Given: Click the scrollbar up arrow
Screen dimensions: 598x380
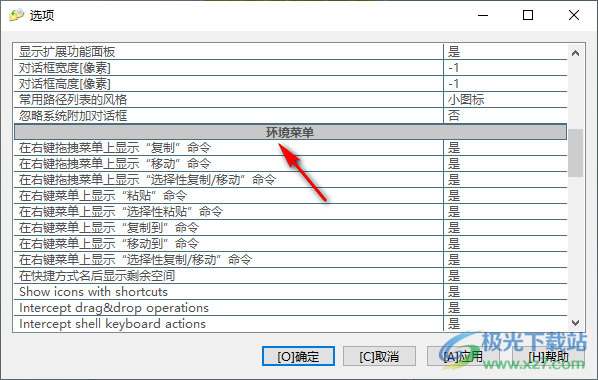Looking at the screenshot, I should coord(575,53).
